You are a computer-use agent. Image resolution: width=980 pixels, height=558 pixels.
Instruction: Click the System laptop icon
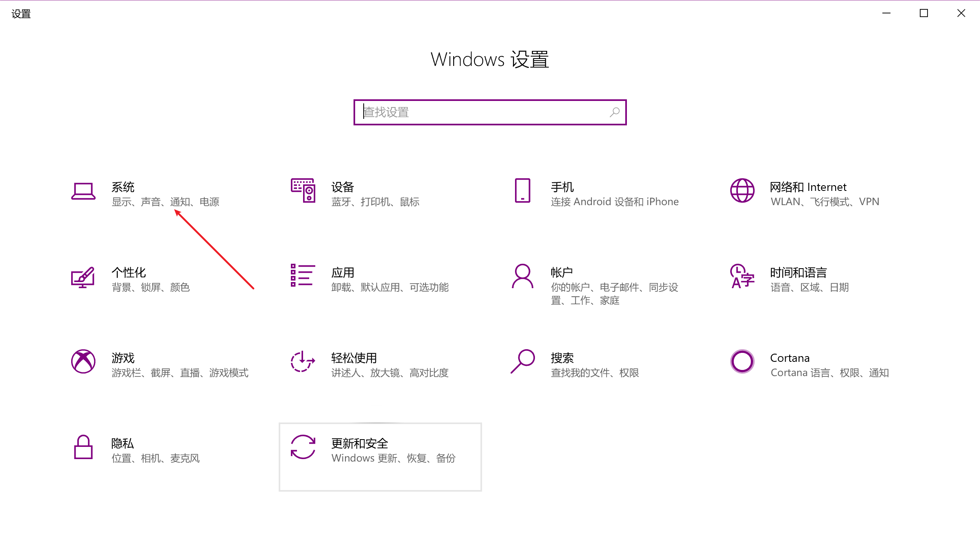click(x=83, y=191)
